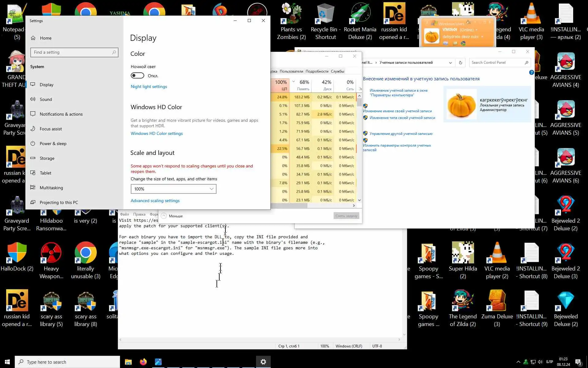
Task: Open Power & sleep settings
Action: tap(53, 144)
